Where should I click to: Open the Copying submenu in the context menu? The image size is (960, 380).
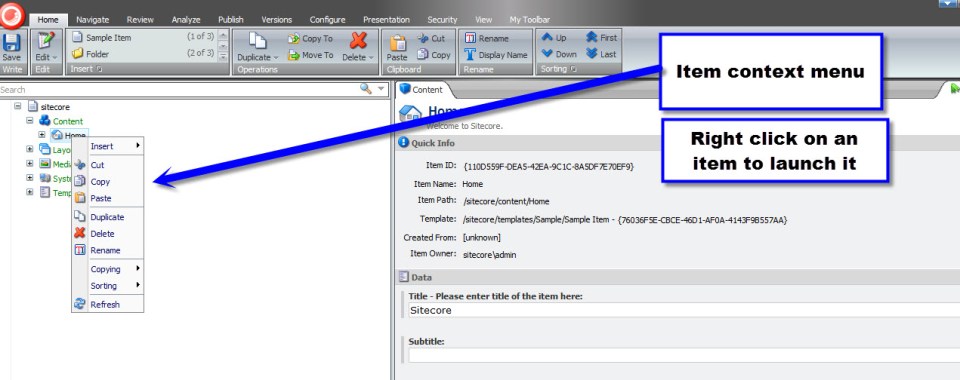[108, 269]
